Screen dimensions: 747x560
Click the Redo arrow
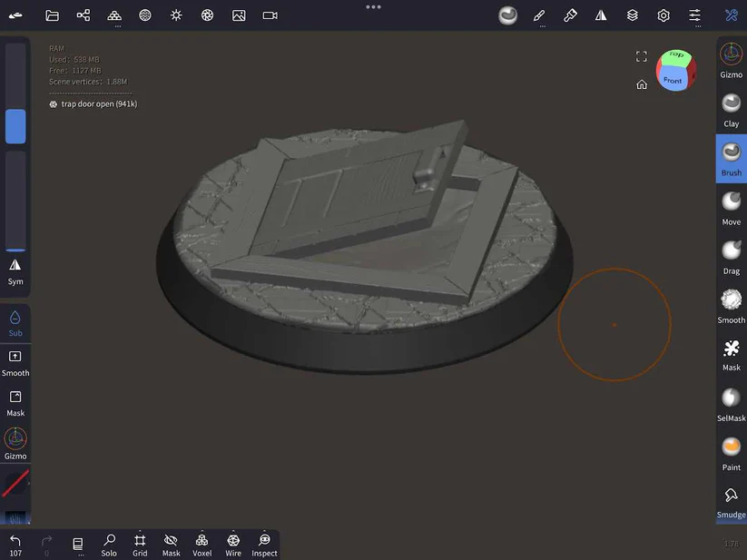point(46,545)
